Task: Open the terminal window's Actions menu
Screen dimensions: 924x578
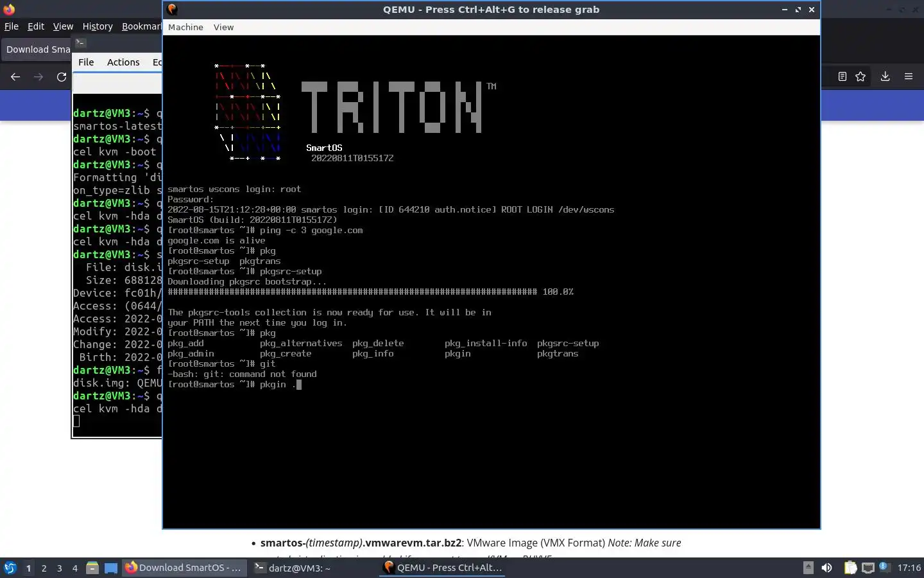Action: 123,62
